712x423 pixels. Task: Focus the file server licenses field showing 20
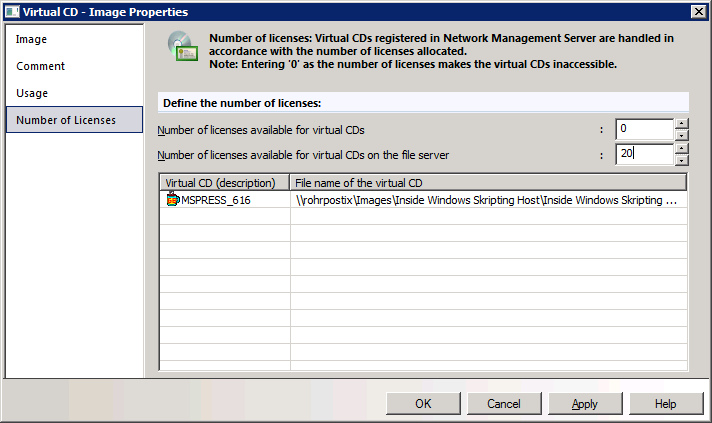tap(644, 154)
